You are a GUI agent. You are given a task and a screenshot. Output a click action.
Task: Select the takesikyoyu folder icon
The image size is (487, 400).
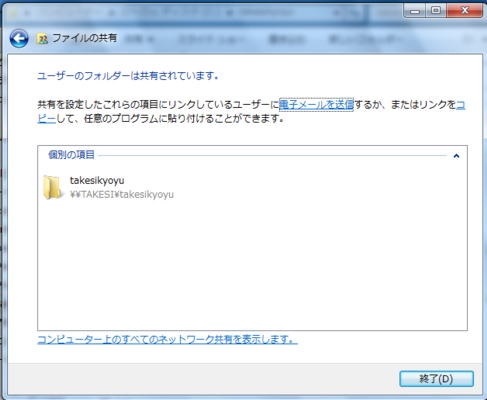coord(53,187)
